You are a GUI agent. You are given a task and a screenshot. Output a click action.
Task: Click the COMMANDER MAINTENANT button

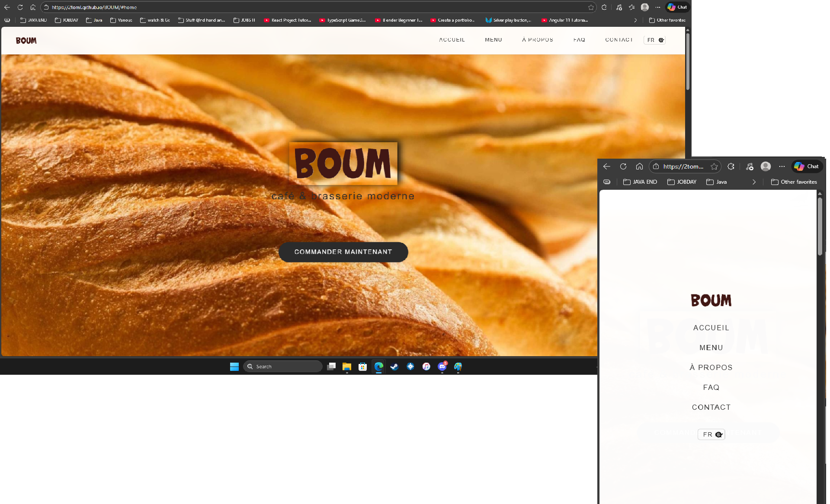pos(343,252)
